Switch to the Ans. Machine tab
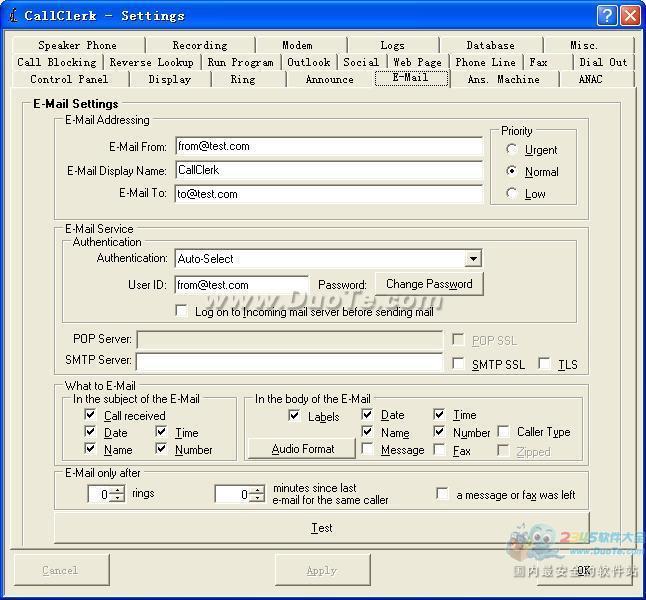 tap(503, 79)
